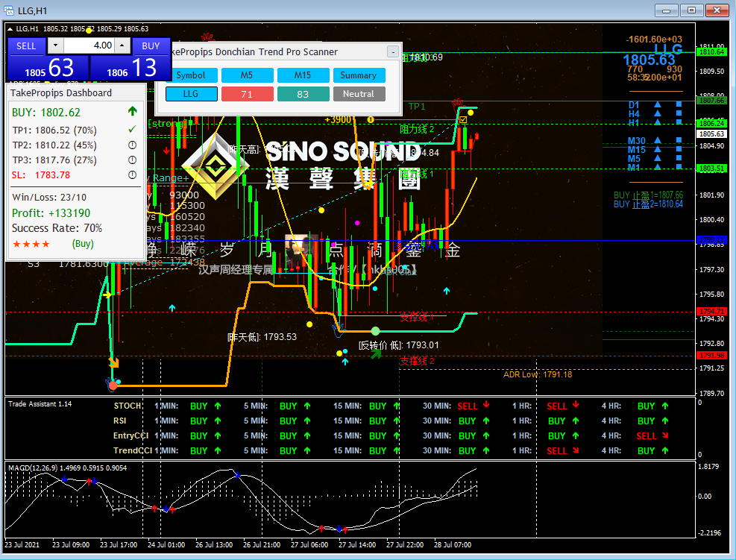Click the green 83 value in the scanner
736x560 pixels.
click(303, 94)
